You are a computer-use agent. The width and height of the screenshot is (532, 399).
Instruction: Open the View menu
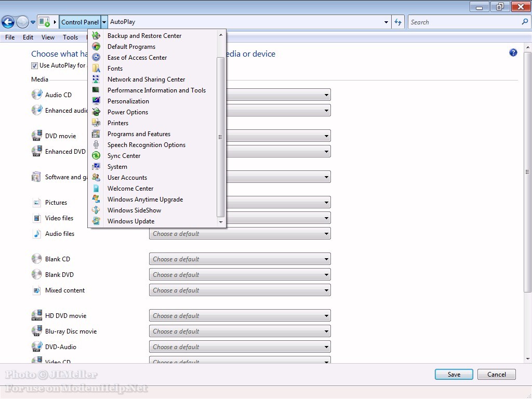(48, 37)
